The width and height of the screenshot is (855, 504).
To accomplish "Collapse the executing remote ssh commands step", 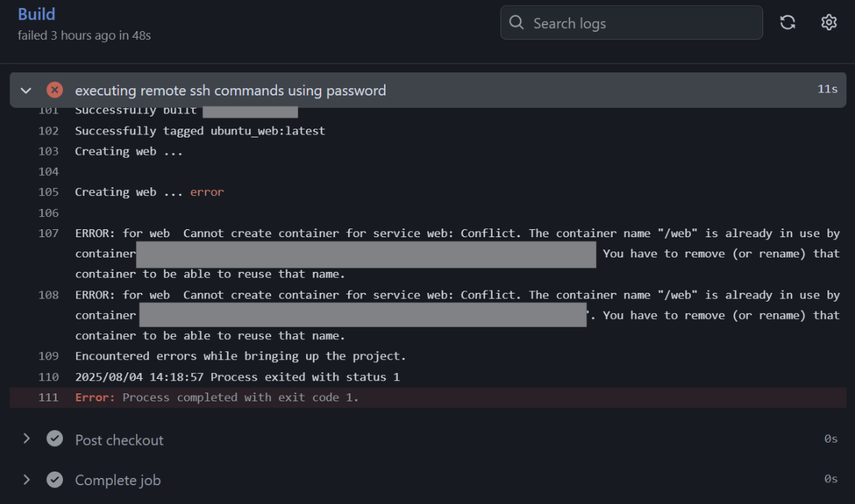I will pos(26,90).
